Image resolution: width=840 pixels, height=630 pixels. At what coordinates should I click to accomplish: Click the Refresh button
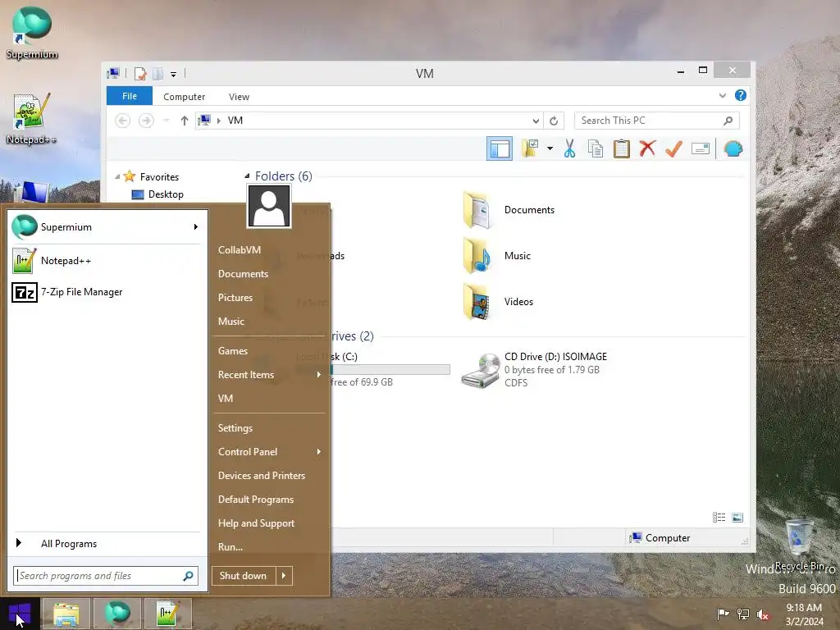tap(554, 121)
